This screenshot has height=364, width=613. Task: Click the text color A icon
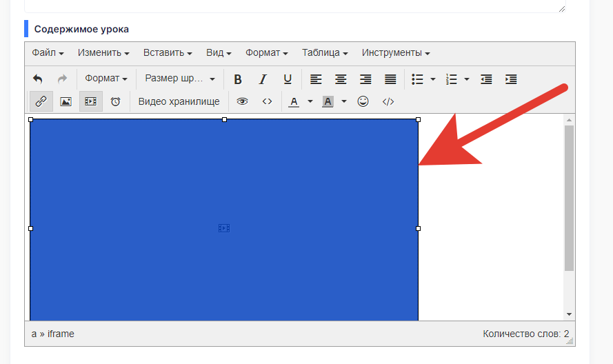(x=294, y=102)
